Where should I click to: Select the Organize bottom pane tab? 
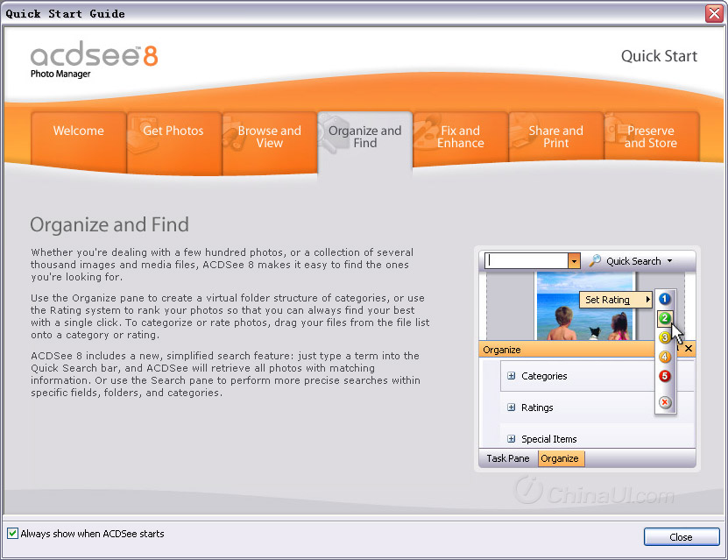point(561,458)
